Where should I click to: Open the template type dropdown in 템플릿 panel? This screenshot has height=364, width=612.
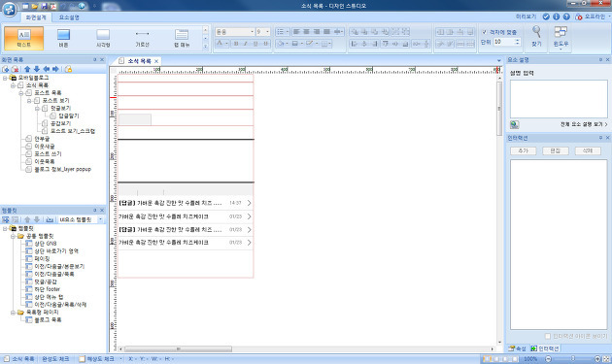pyautogui.click(x=100, y=219)
